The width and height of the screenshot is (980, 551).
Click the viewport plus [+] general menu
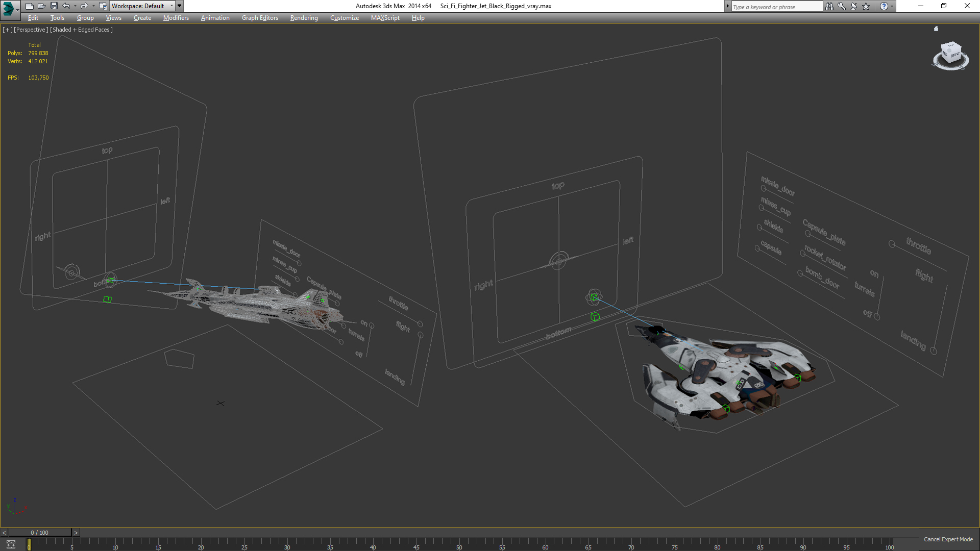(7, 30)
